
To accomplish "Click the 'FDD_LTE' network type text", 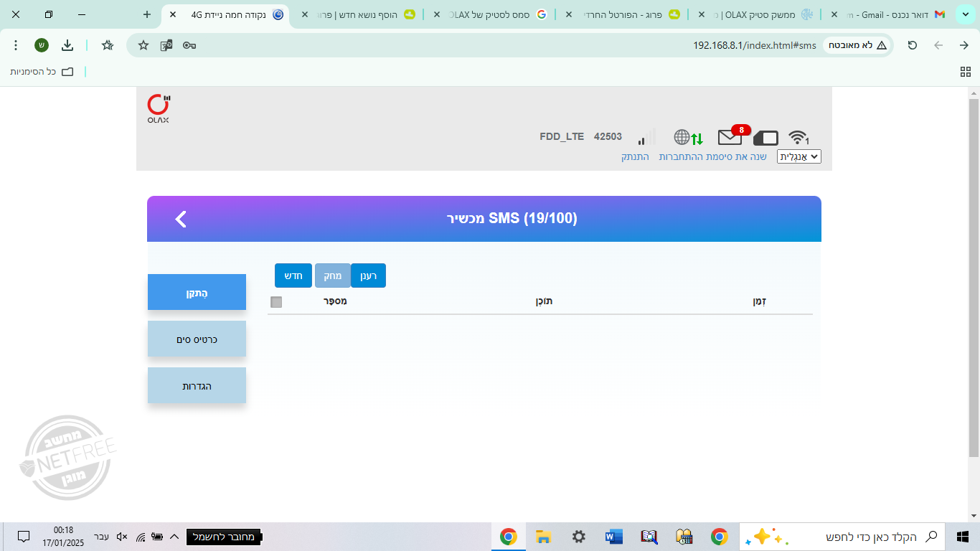I will coord(562,136).
